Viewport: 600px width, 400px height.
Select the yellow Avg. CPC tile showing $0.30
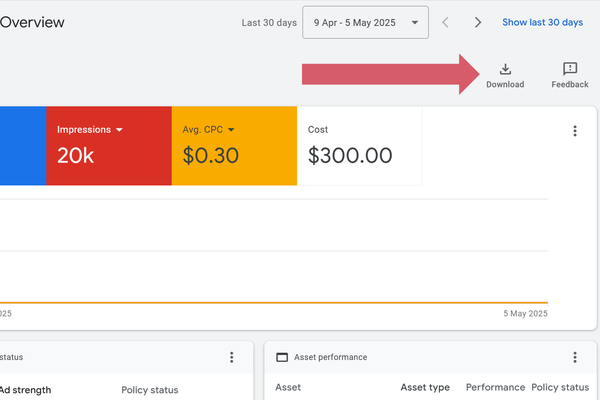[x=234, y=146]
